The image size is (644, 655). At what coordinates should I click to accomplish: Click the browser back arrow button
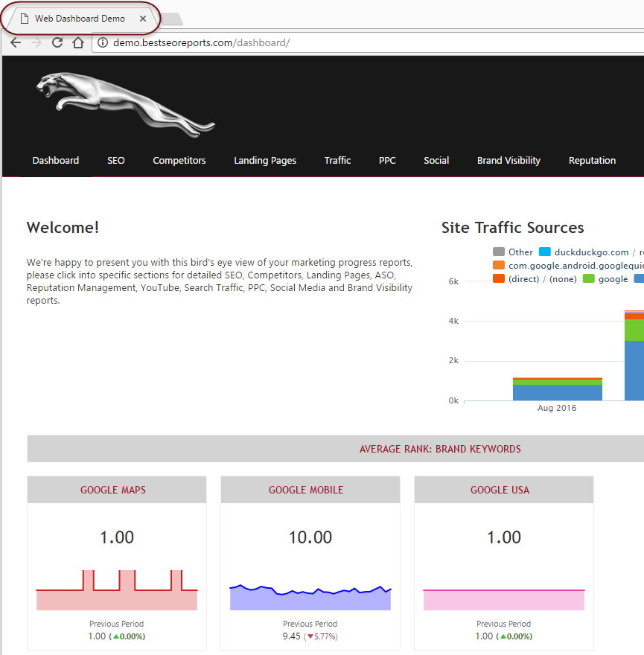pyautogui.click(x=16, y=42)
